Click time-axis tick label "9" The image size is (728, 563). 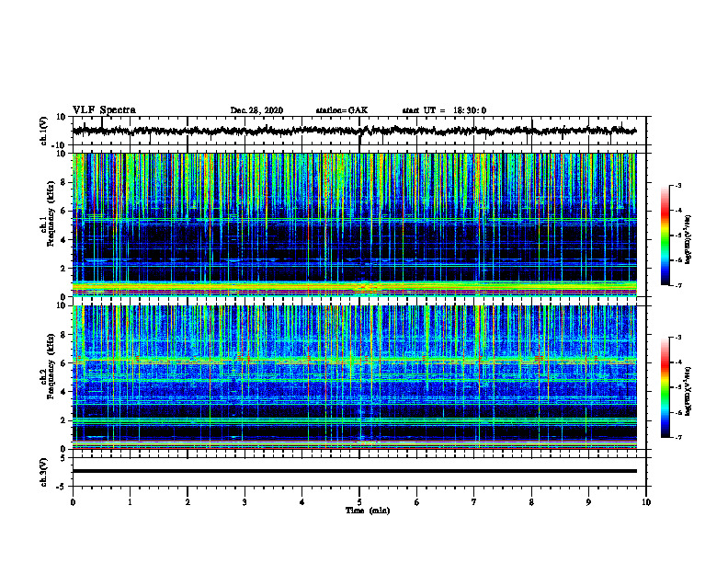pos(588,502)
